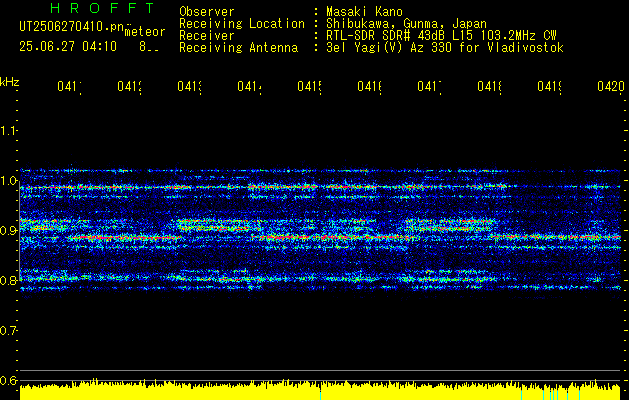Screen dimensions: 629x400
Task: Click the word meteor in the header
Action: (145, 32)
